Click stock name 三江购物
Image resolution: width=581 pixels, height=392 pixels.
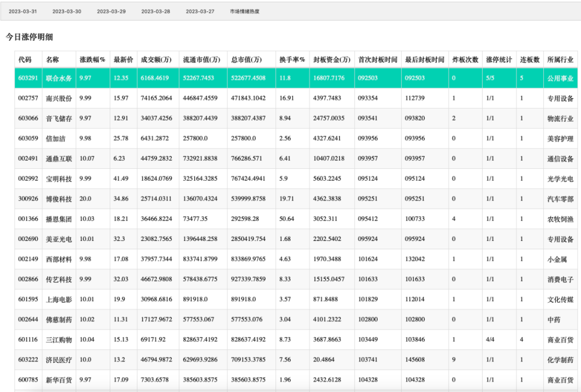click(59, 340)
